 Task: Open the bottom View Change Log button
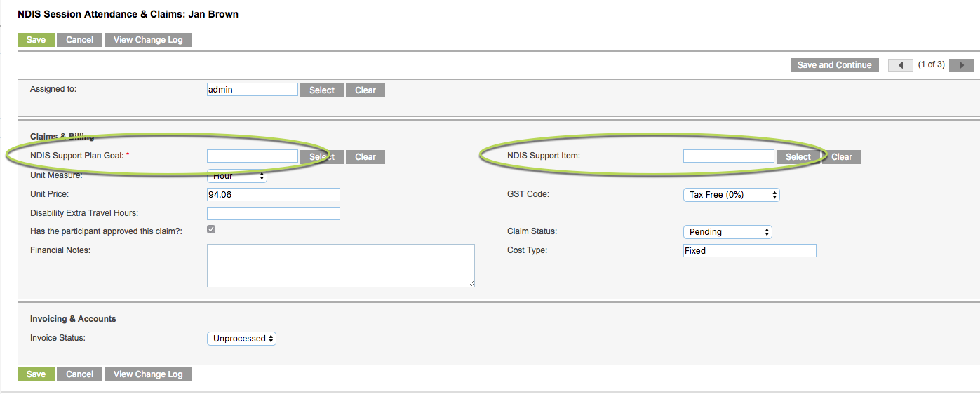148,374
